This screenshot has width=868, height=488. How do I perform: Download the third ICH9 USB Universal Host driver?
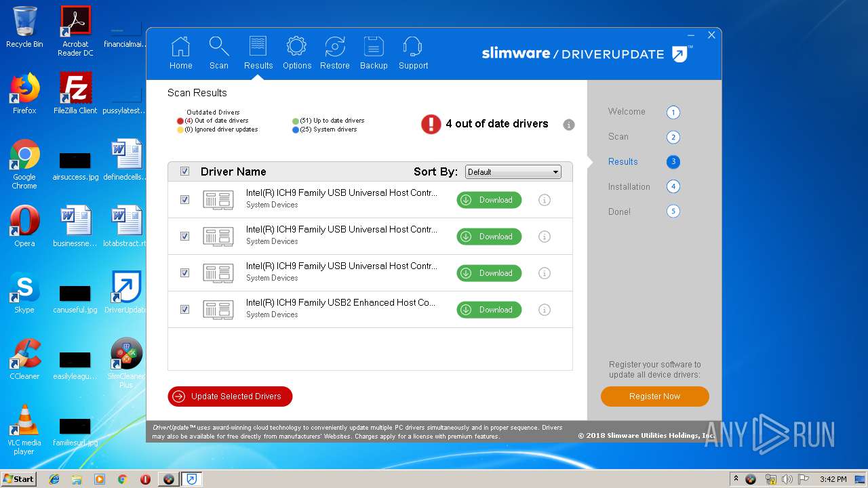click(489, 273)
